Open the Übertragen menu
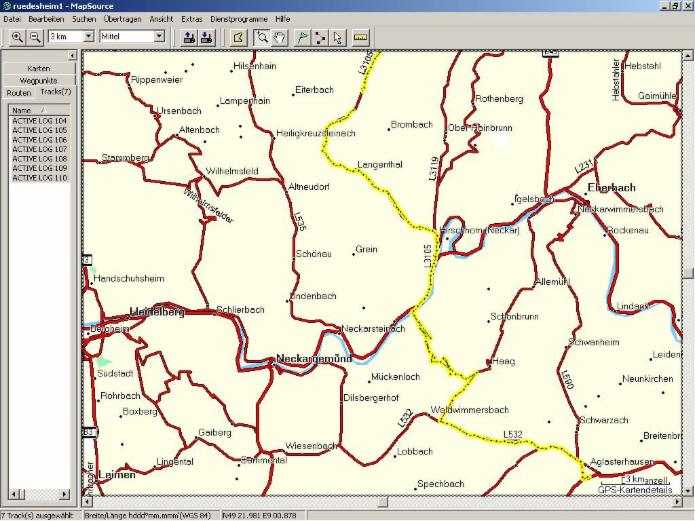 point(121,19)
